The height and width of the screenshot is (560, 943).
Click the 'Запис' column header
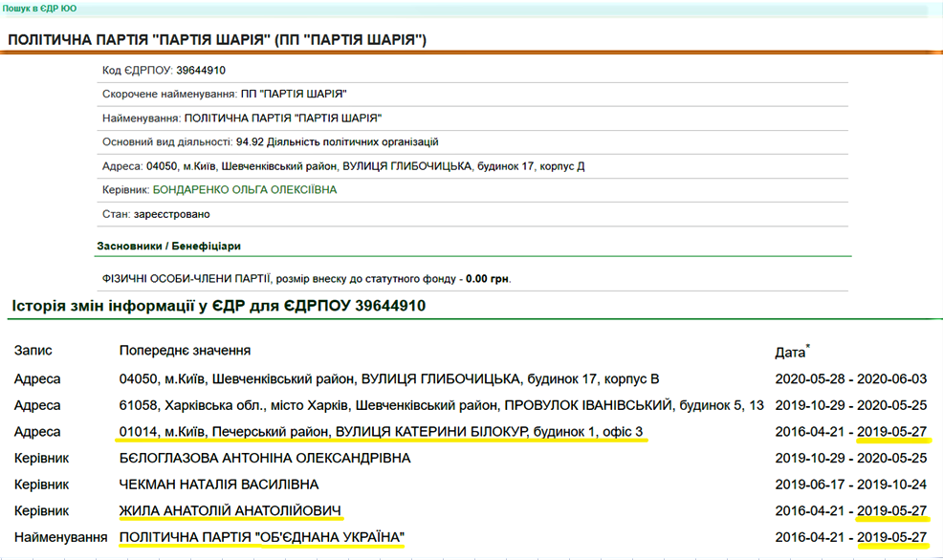[33, 351]
